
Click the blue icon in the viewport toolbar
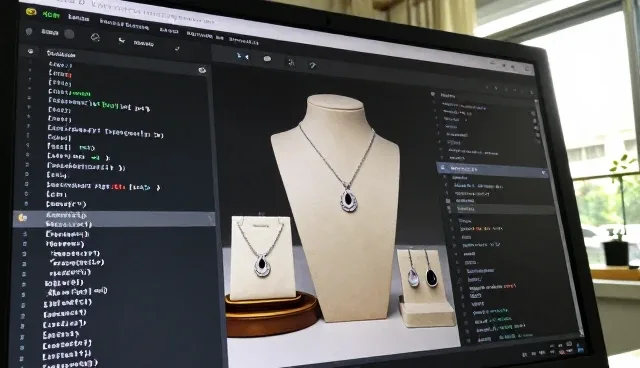click(243, 56)
